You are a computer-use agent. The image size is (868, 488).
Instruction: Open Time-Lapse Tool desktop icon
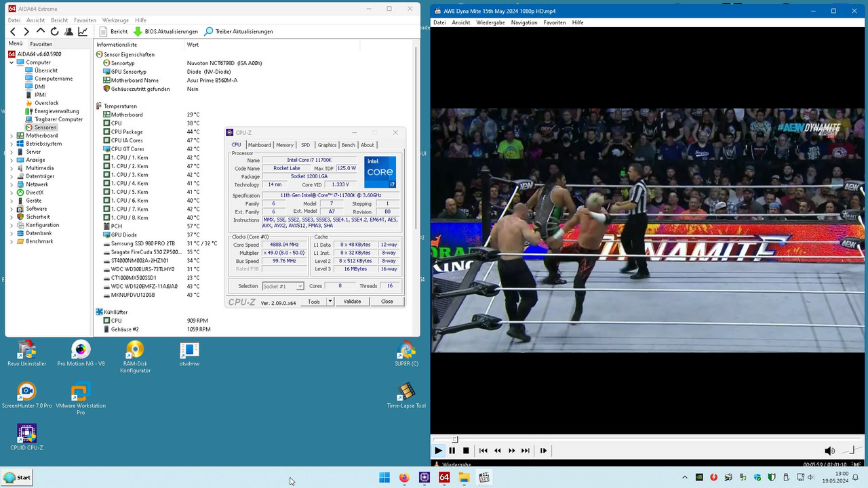click(406, 395)
